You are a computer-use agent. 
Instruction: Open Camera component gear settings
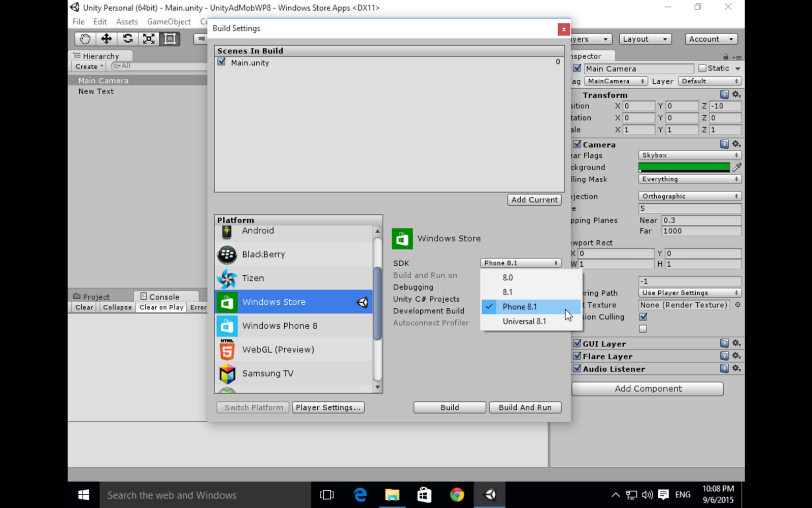[736, 144]
